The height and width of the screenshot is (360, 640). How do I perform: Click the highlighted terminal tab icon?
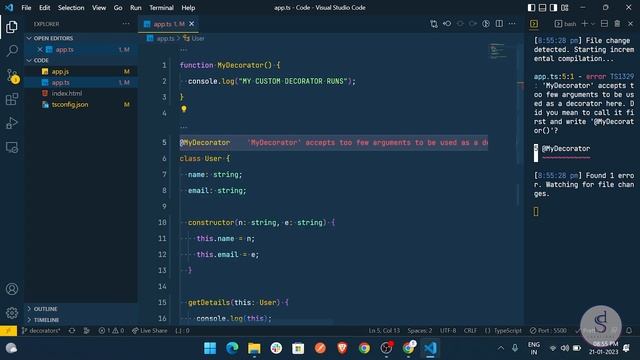[534, 24]
